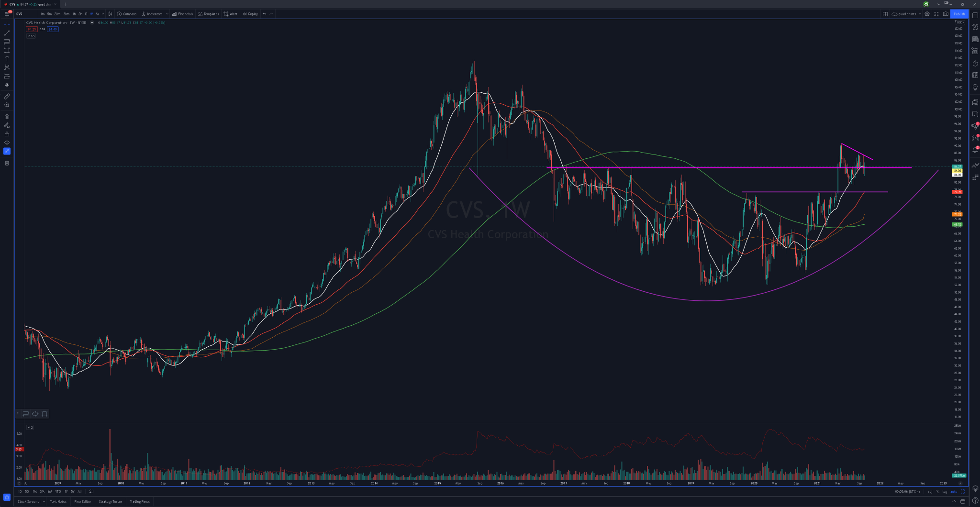Toggle stay in drawing mode
The image size is (980, 507).
[7, 125]
